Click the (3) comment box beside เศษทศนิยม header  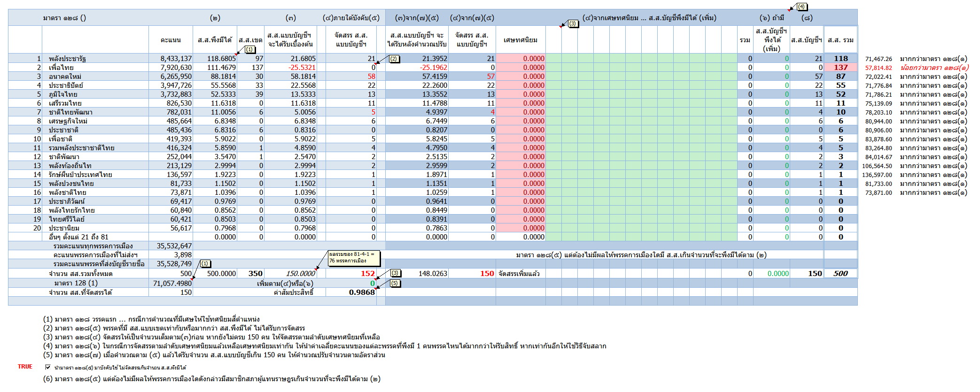[x=573, y=23]
